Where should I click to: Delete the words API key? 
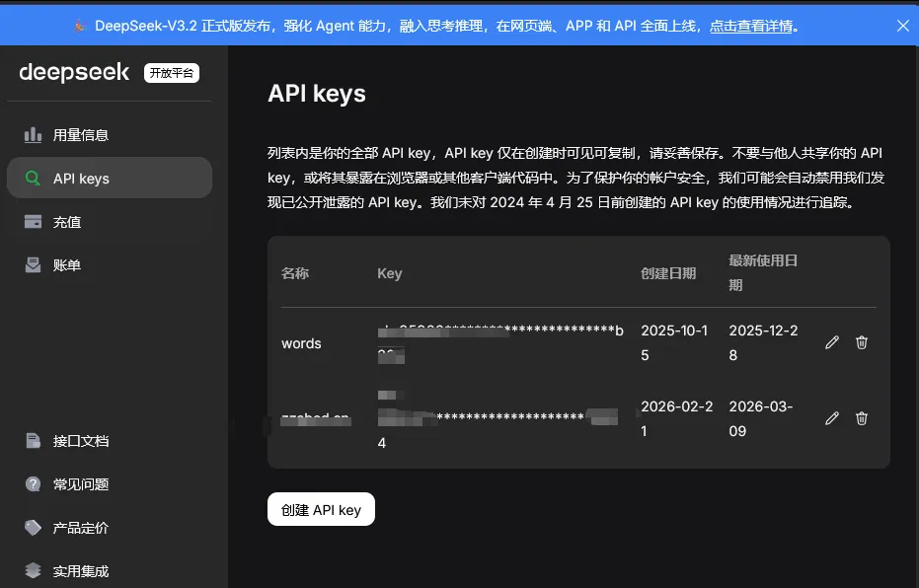pos(861,342)
